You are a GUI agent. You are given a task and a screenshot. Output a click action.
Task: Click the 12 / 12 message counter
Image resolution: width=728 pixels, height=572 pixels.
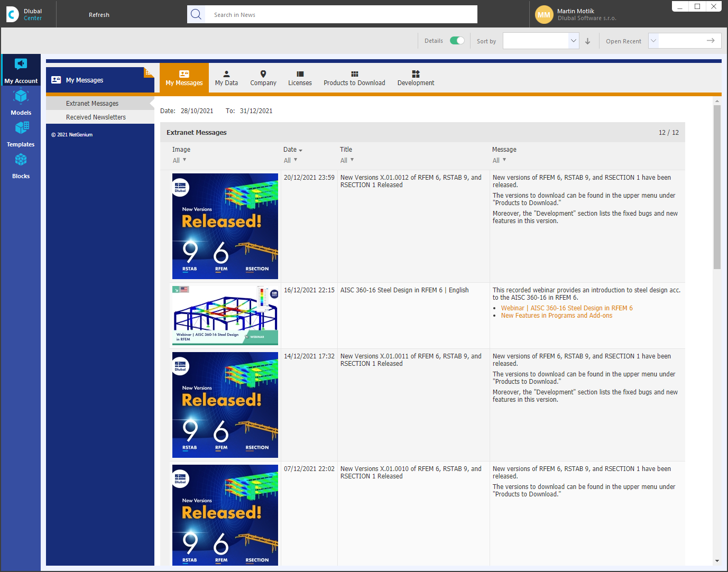click(x=669, y=133)
